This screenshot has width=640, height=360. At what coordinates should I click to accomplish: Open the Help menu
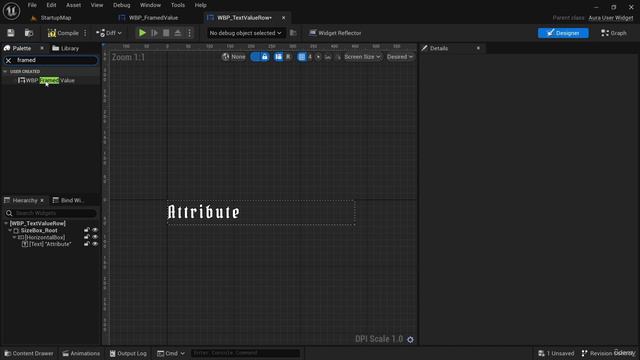pos(200,5)
